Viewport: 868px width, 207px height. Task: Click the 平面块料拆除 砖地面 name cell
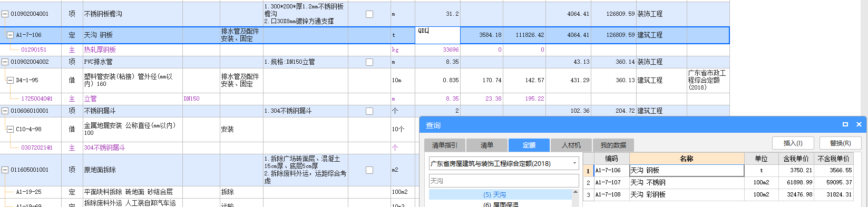point(133,192)
